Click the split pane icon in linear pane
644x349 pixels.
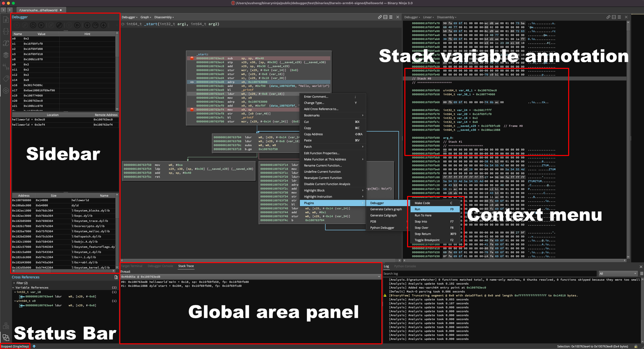point(614,17)
